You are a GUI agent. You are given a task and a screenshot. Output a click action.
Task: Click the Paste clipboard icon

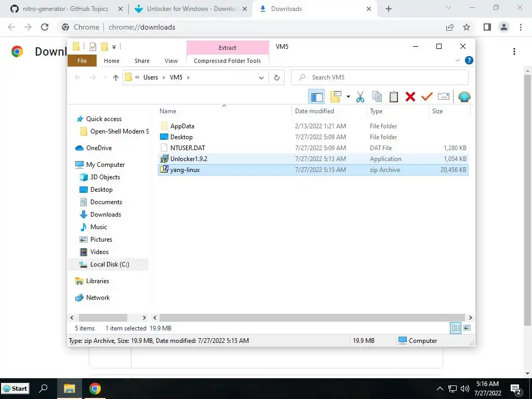[394, 97]
